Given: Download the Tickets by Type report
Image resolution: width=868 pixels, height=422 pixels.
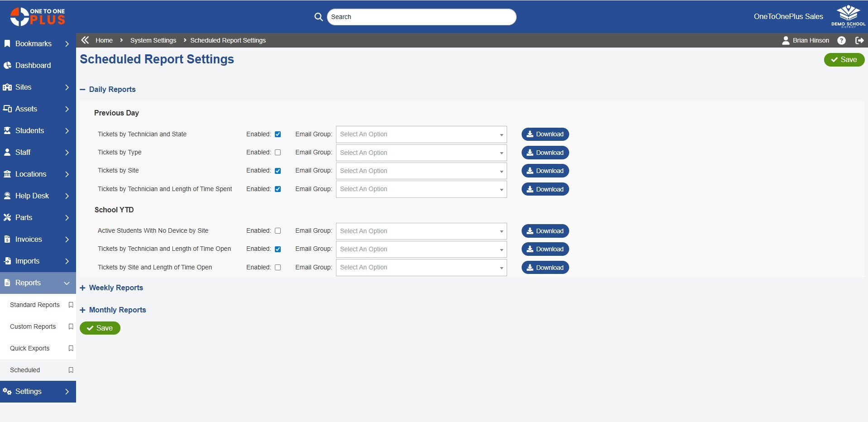Looking at the screenshot, I should click(545, 153).
